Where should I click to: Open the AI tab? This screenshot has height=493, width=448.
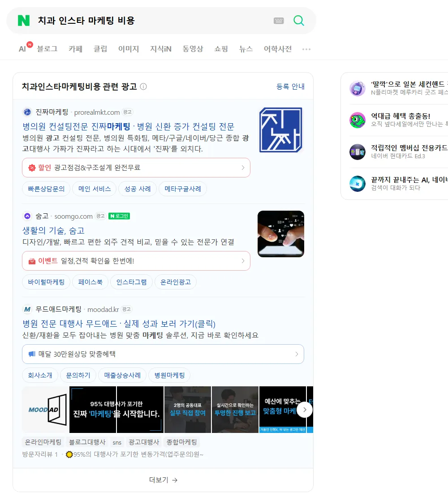click(22, 49)
